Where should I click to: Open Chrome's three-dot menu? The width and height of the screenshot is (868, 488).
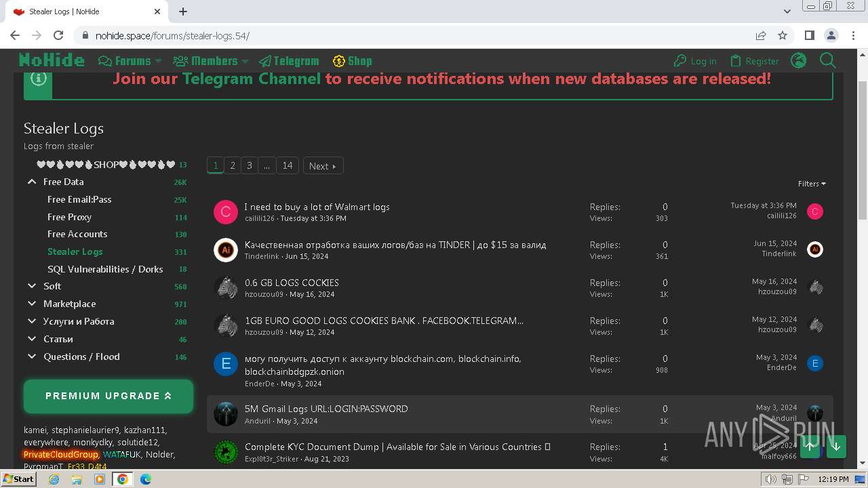coord(852,35)
